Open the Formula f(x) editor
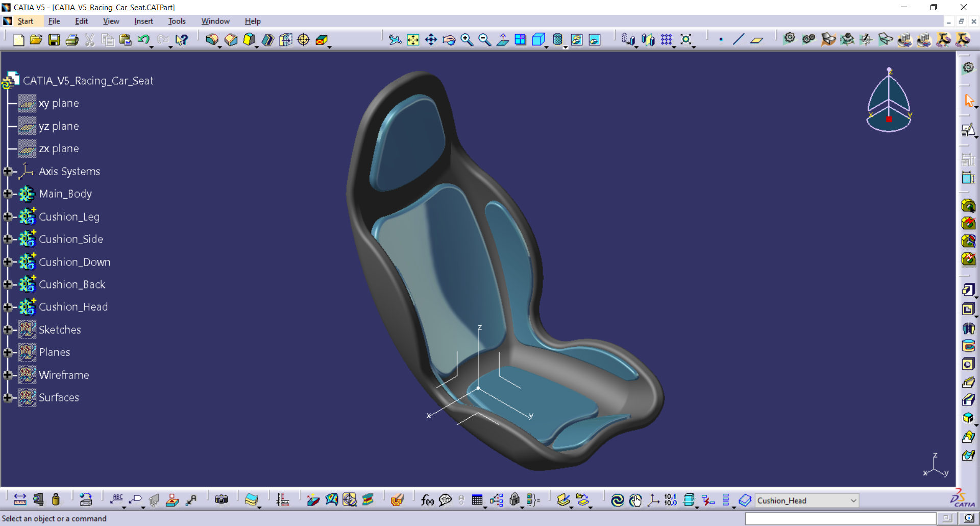The width and height of the screenshot is (980, 526). [427, 500]
